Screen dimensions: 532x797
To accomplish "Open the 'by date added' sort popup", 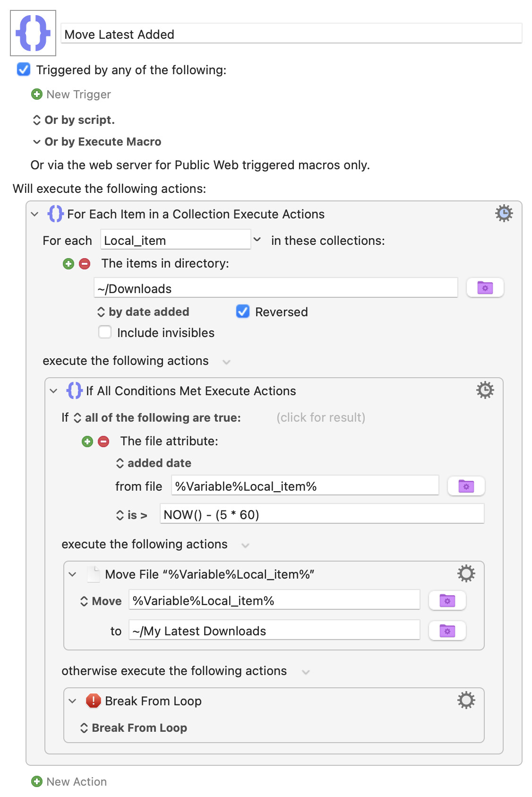I will tap(143, 312).
